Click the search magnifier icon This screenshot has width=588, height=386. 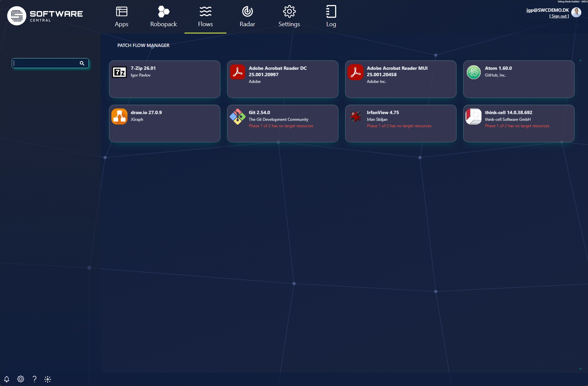tap(82, 63)
